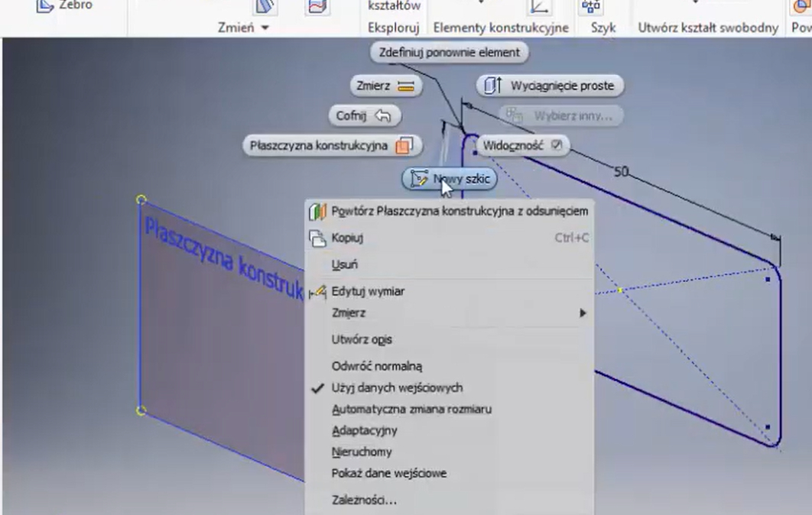Screen dimensions: 812x515
Task: Click the Zebro analysis tool
Action: tap(75, 5)
